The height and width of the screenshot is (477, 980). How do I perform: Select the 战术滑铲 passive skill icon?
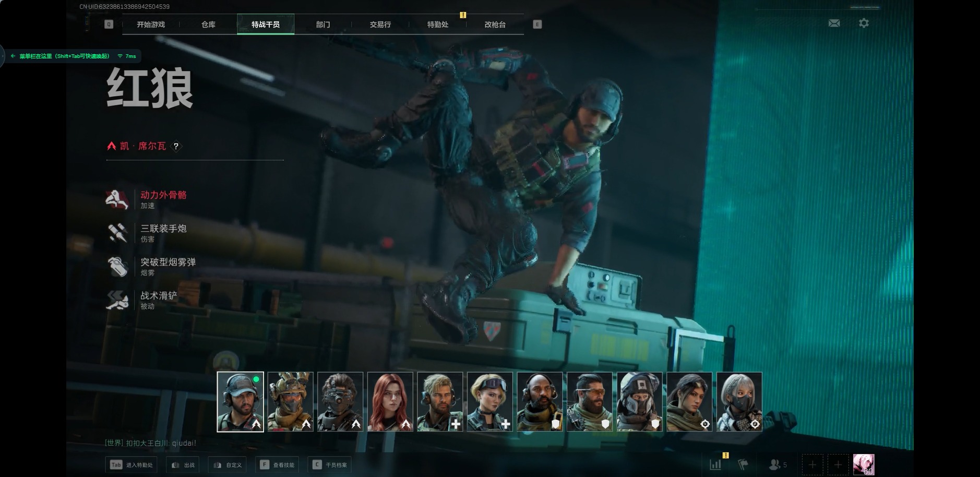117,300
